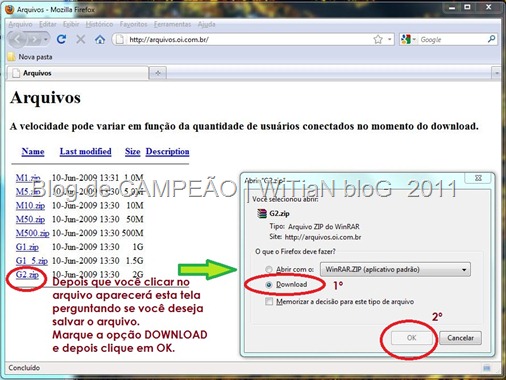The height and width of the screenshot is (380, 506).
Task: Open the Google search engine selector
Action: [x=409, y=40]
